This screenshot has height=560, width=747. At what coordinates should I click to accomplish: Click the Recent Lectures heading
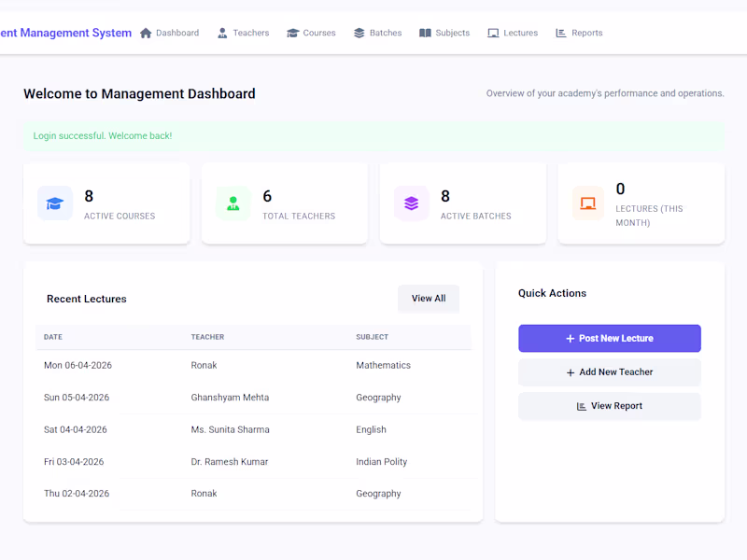pyautogui.click(x=87, y=299)
